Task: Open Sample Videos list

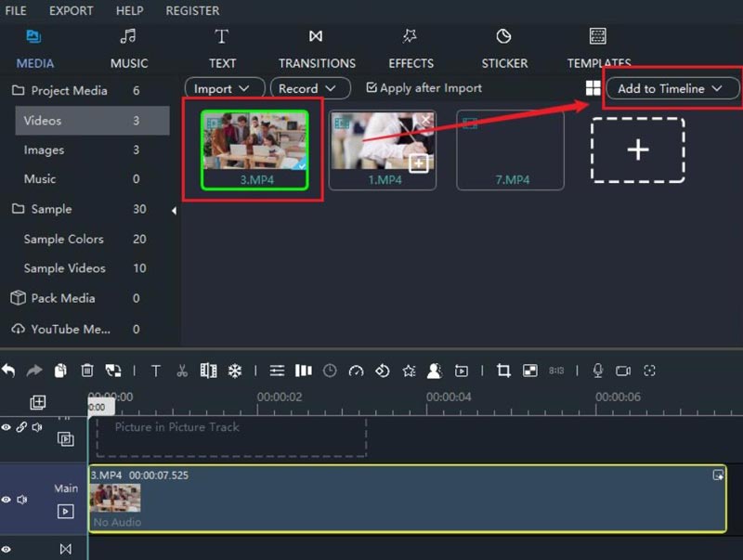Action: 64,268
